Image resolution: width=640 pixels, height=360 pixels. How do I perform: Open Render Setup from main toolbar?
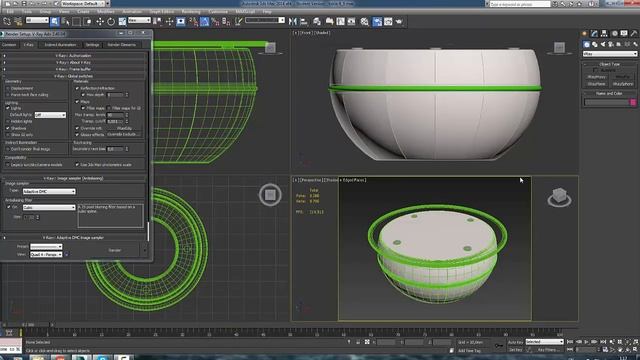tap(377, 21)
